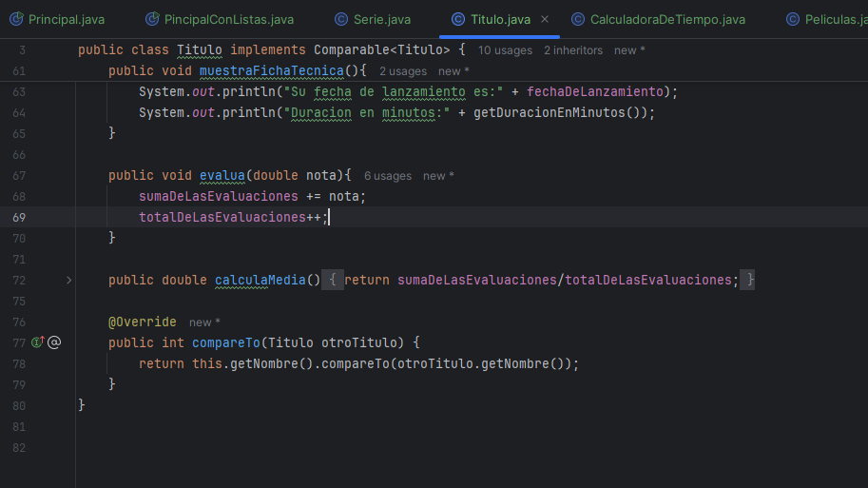Expand the folded calculaMedia method arrow

[x=69, y=281]
